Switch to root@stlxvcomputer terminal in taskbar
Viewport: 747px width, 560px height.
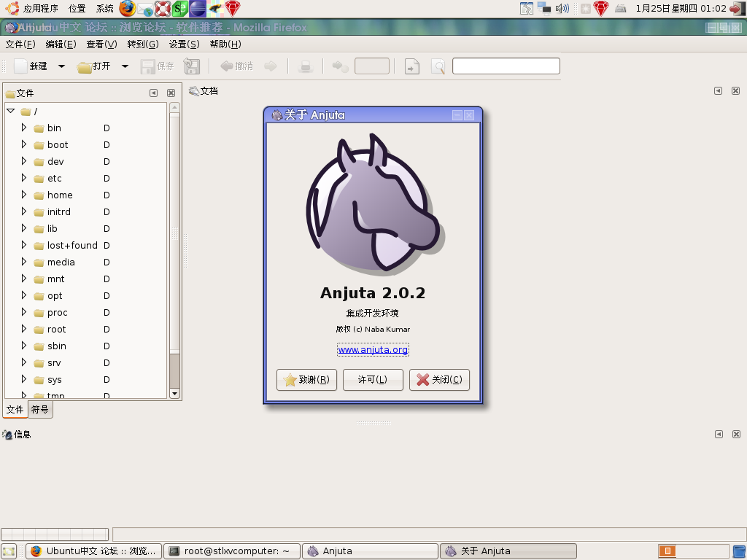tap(233, 551)
